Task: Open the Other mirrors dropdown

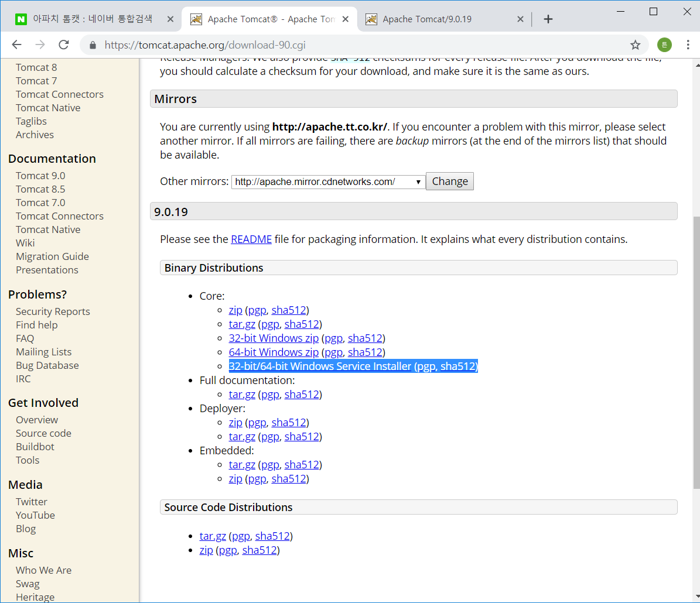Action: click(x=328, y=181)
